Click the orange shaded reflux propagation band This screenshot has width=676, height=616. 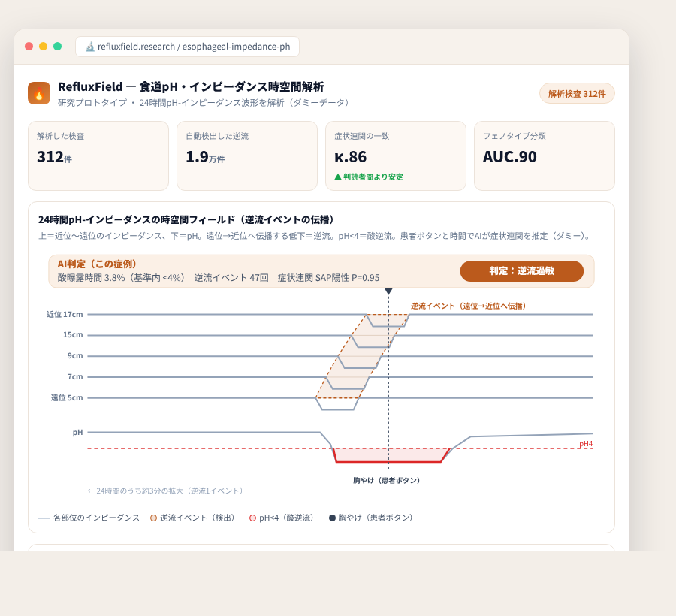coord(362,356)
